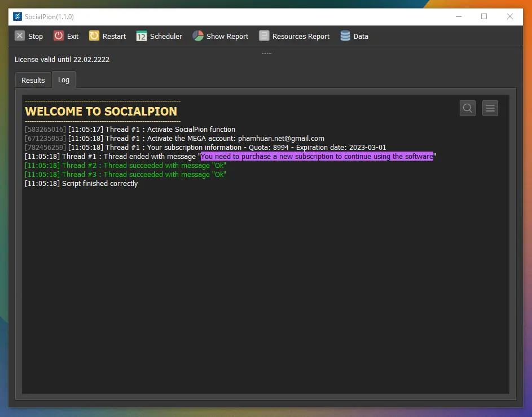Click the SocialPion app icon in title bar

coord(17,16)
